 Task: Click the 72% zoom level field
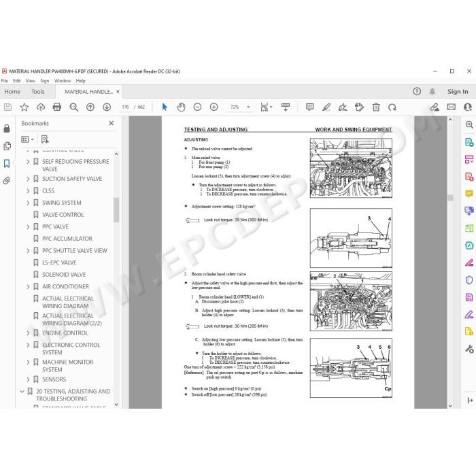(x=235, y=107)
